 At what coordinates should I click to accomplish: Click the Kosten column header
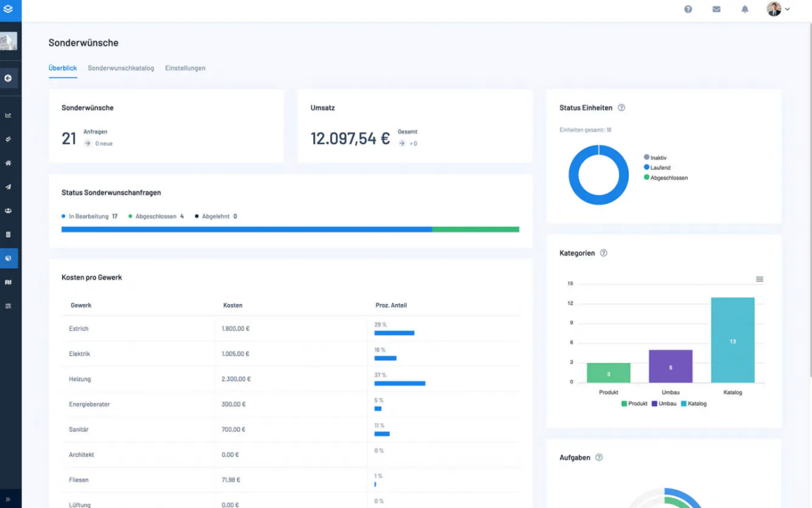point(233,305)
